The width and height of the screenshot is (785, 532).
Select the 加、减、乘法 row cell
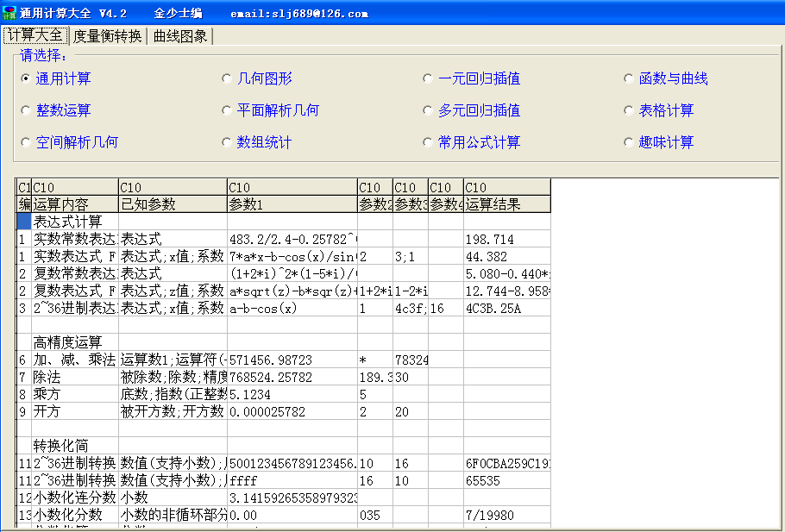coord(75,360)
